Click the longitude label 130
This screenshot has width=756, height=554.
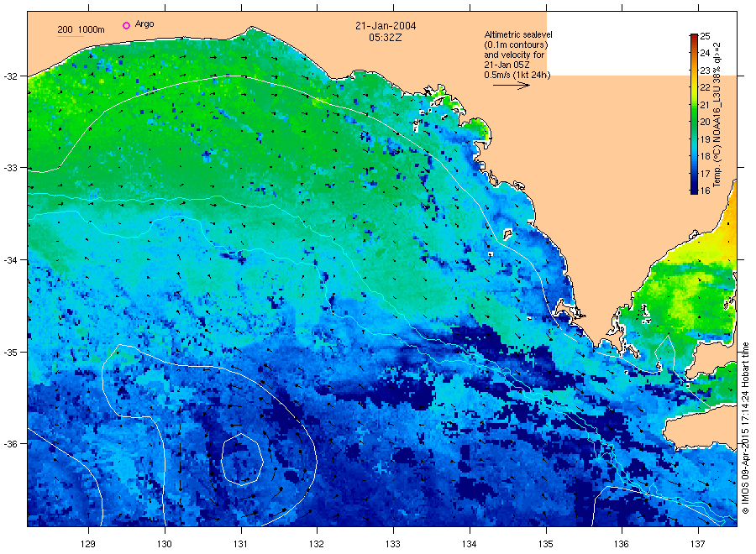(165, 544)
